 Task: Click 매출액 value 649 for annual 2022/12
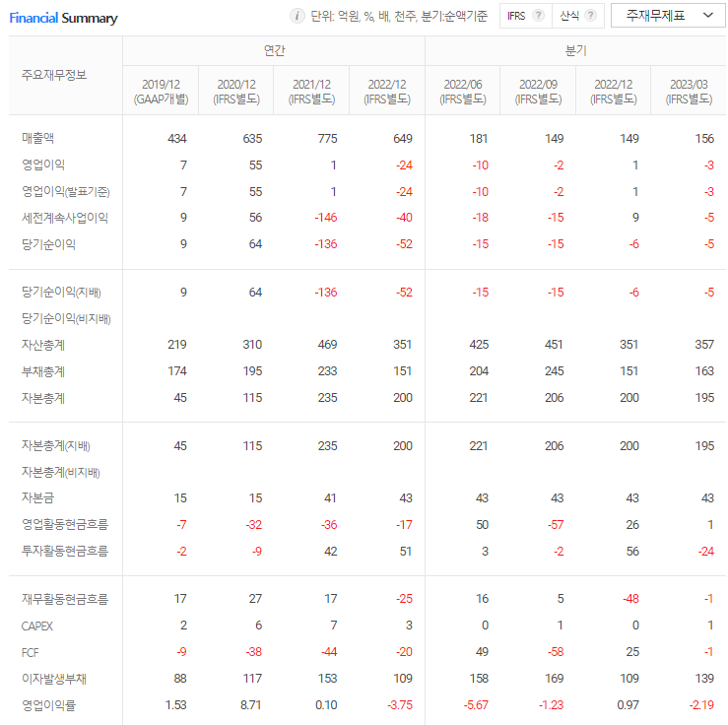(x=403, y=138)
